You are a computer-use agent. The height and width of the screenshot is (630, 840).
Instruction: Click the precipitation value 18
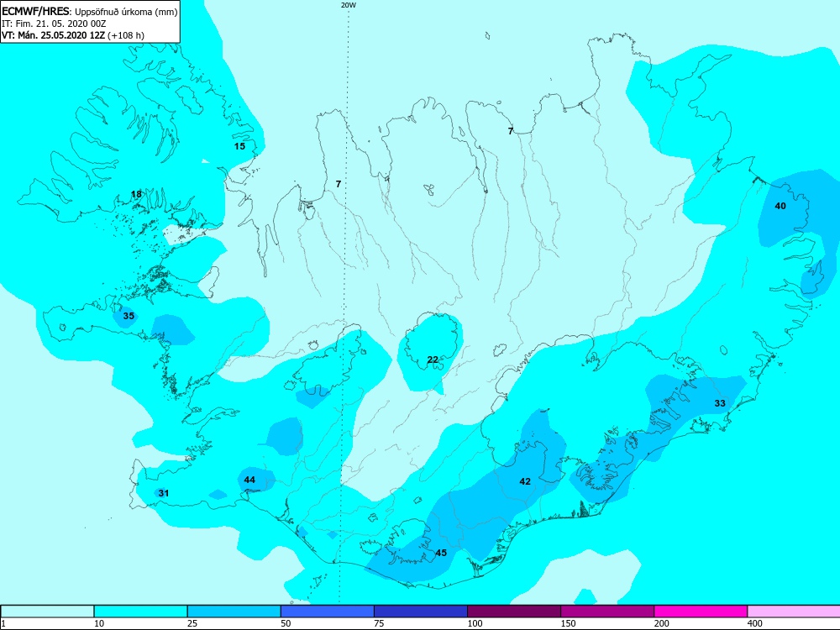coord(137,194)
